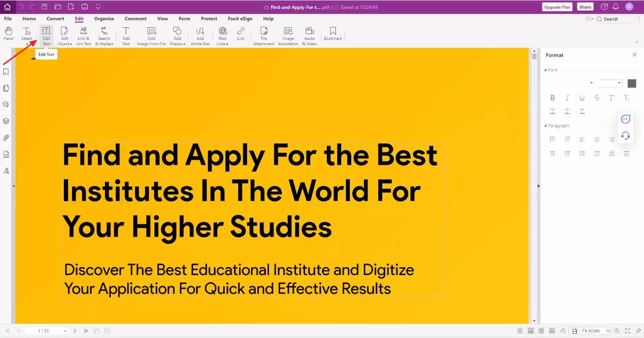This screenshot has width=644, height=338.
Task: Select the Add Text tool
Action: click(126, 36)
